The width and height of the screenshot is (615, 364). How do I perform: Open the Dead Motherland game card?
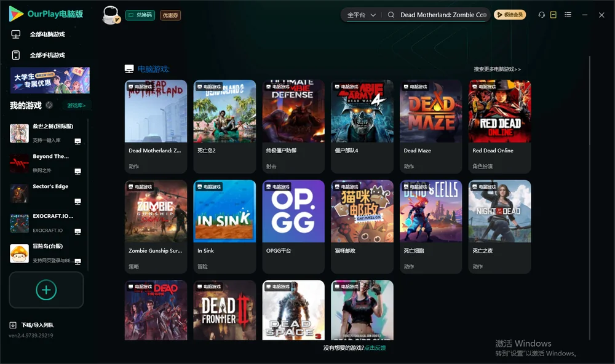point(156,126)
